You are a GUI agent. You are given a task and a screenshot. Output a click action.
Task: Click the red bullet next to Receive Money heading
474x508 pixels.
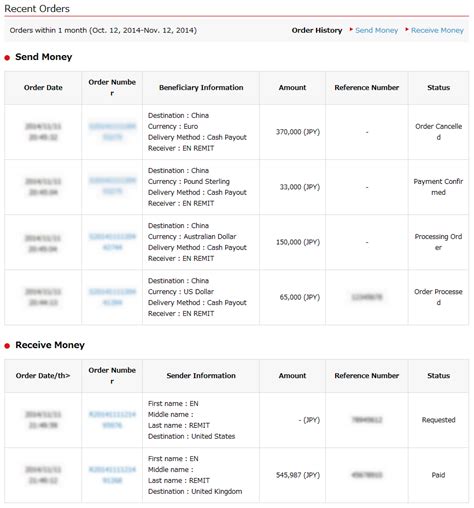(x=7, y=346)
